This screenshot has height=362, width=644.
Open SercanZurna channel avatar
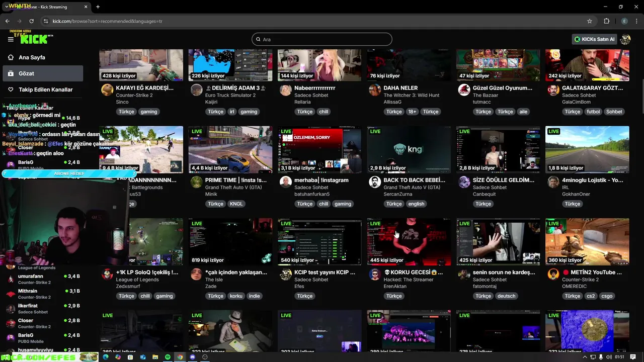[375, 182]
